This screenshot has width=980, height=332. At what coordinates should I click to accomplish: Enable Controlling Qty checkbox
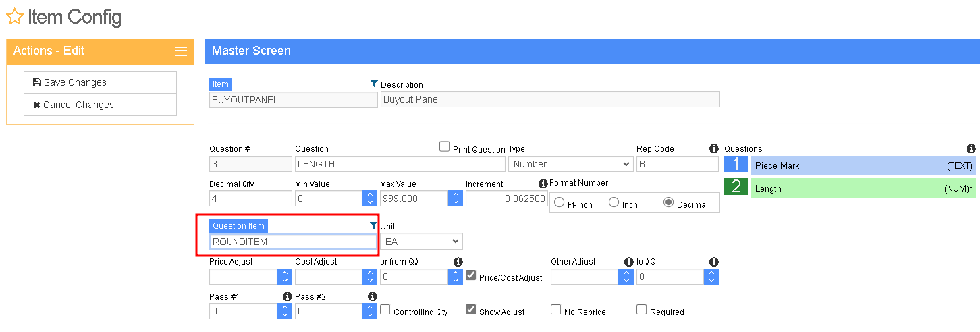point(385,310)
